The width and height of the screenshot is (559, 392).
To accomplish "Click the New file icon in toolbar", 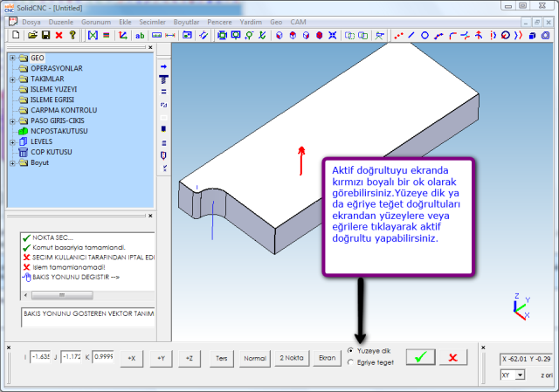I will point(17,36).
